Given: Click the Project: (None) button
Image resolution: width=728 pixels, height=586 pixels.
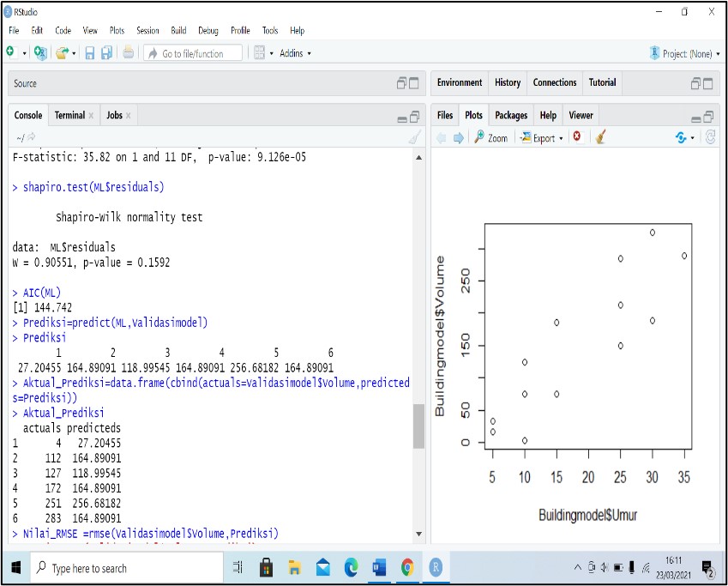Looking at the screenshot, I should (x=686, y=51).
